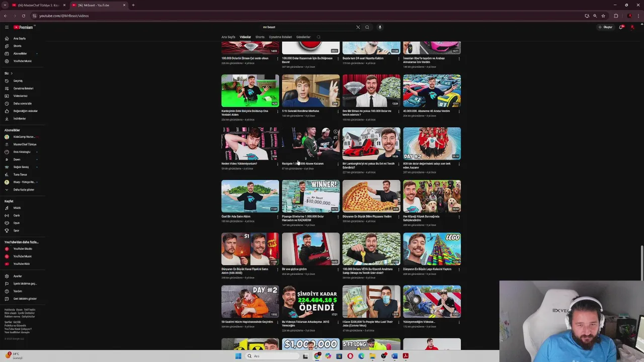Click the browser address bar URL
Image resolution: width=644 pixels, height=362 pixels.
pos(64,16)
